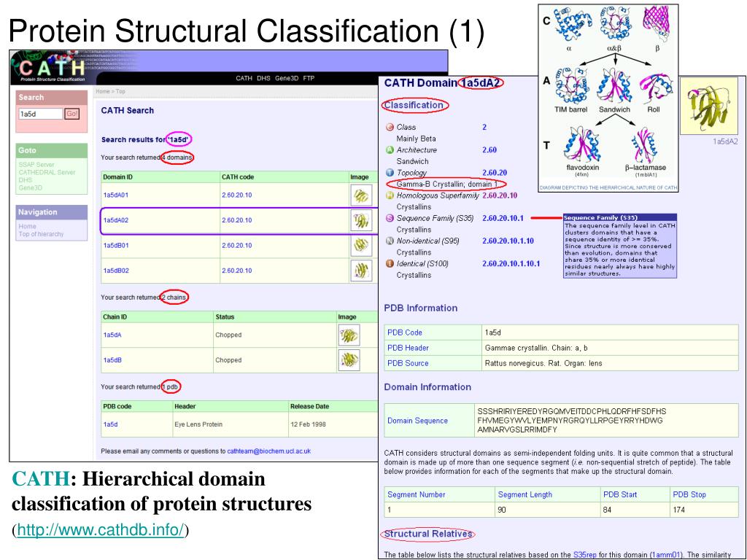Open PDB code link 1a5d in search results
Image resolution: width=747 pixels, height=560 pixels.
(x=111, y=424)
